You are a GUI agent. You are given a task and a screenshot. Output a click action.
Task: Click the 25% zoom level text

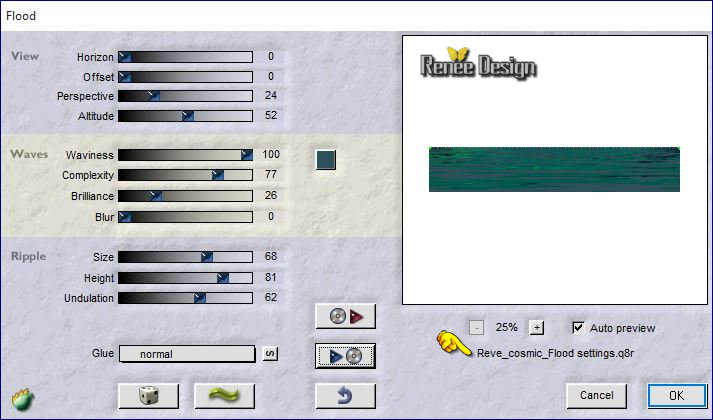pos(507,327)
